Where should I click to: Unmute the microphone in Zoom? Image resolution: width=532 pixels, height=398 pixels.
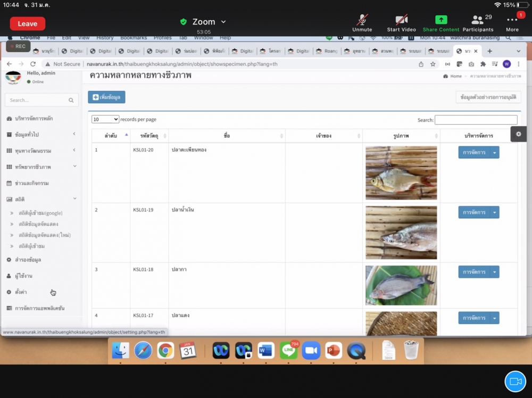pyautogui.click(x=362, y=22)
